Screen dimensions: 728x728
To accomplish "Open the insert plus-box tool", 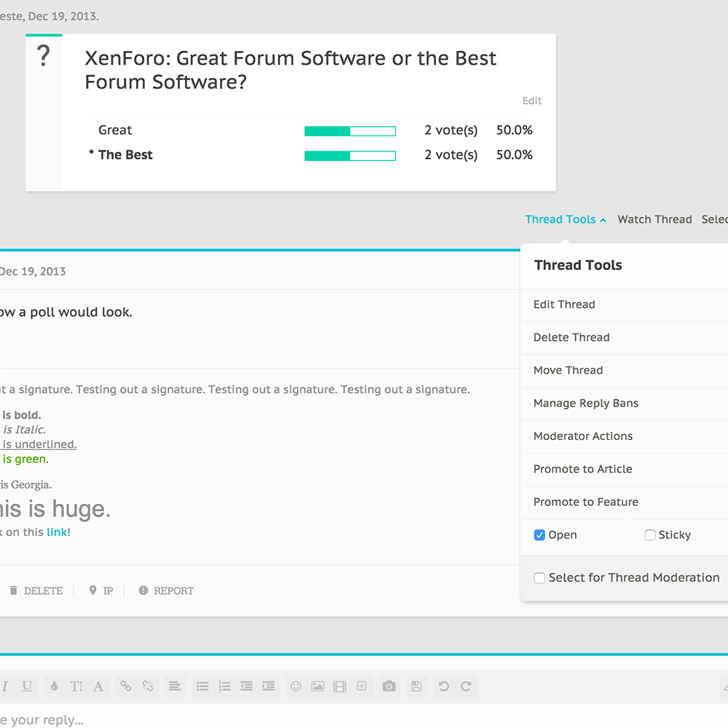I will 362,687.
